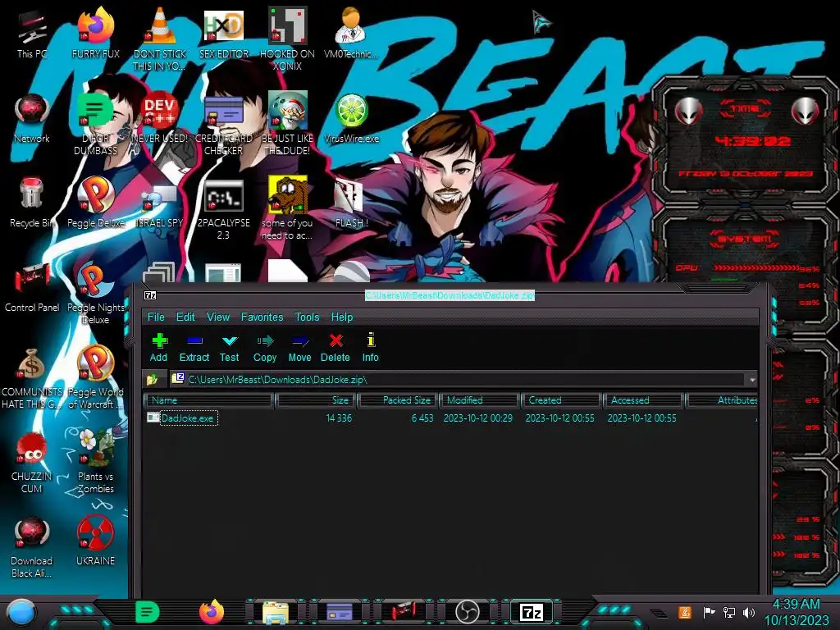The height and width of the screenshot is (630, 840).
Task: Select the Recycle Bin desktop icon
Action: 32,203
